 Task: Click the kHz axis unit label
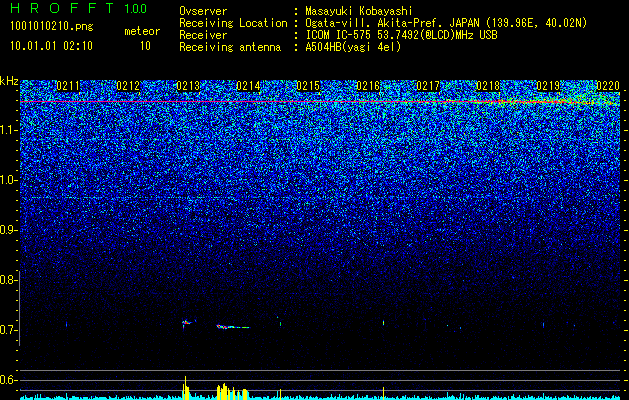9,81
